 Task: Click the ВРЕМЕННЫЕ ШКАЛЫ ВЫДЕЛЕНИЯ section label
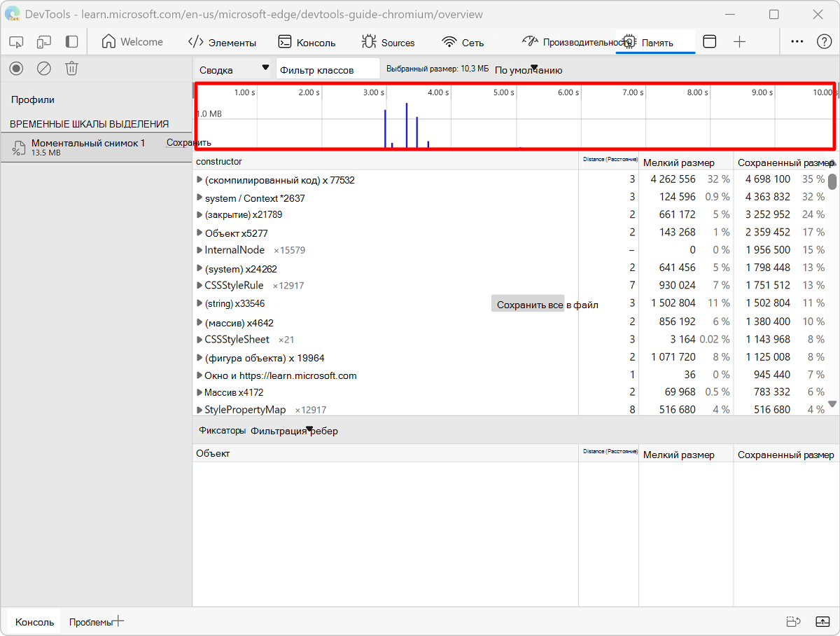[x=89, y=124]
